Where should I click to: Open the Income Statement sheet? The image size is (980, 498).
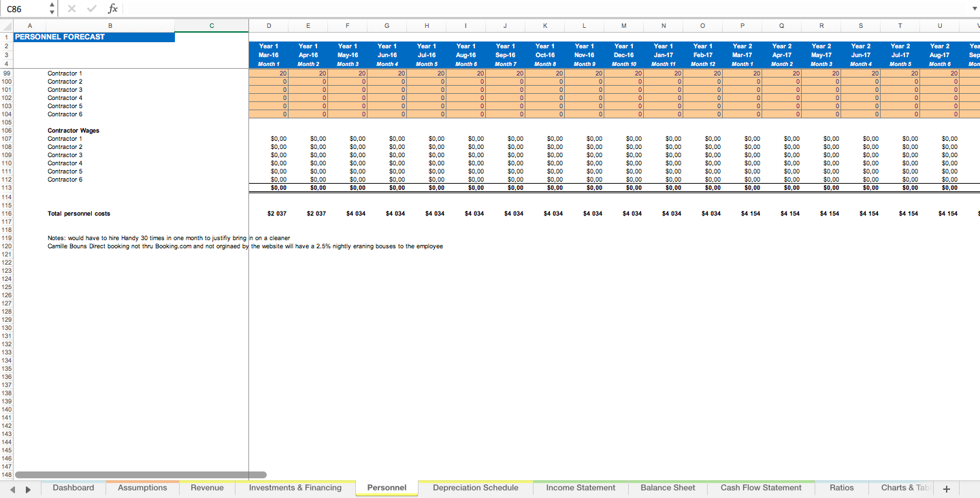(x=580, y=488)
